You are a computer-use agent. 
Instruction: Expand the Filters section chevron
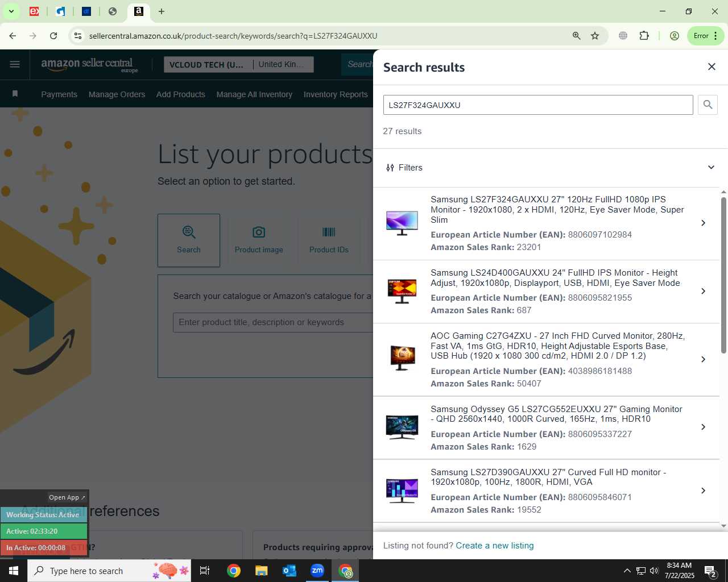coord(711,168)
